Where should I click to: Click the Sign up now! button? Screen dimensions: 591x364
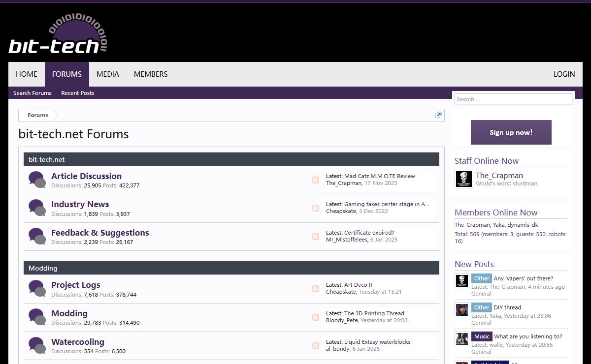click(x=511, y=132)
